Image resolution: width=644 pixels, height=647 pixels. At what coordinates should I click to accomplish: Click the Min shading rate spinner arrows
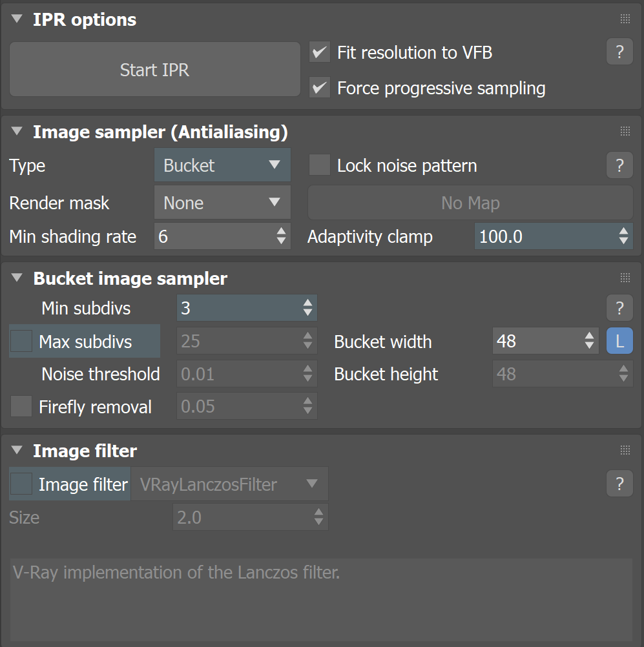click(x=281, y=236)
